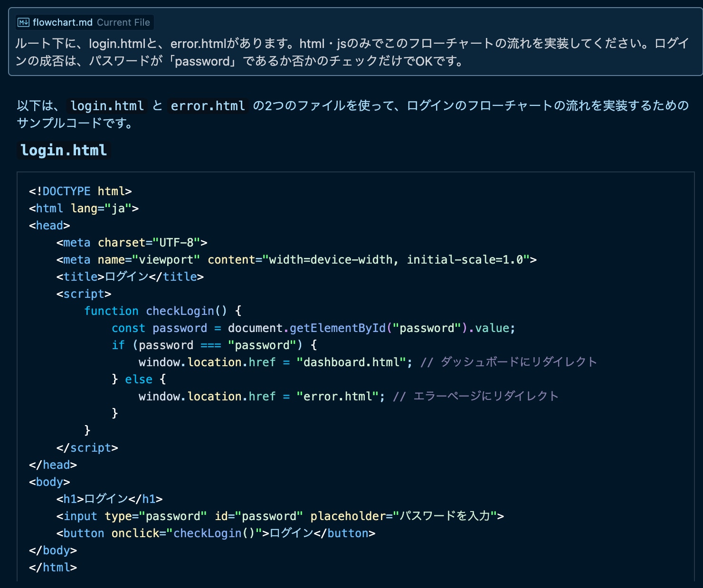Click the opening '<script>' tag line

84,294
